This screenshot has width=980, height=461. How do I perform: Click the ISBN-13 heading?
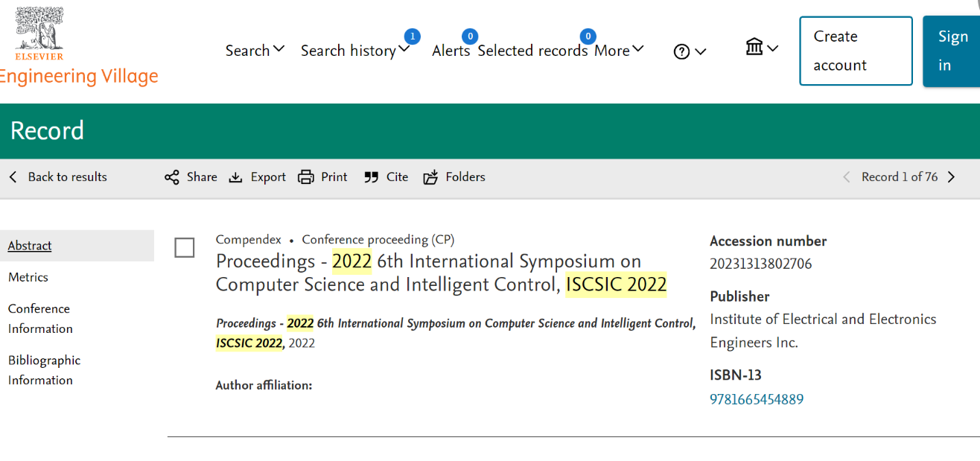pyautogui.click(x=736, y=375)
